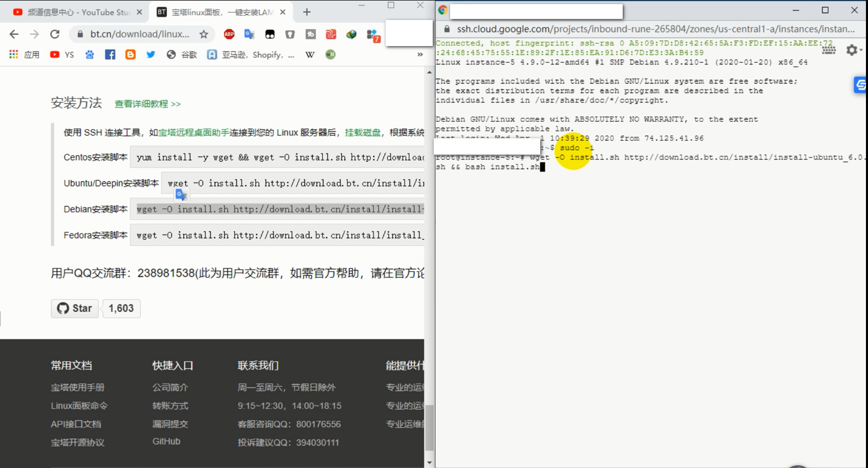
Task: Open the gray shield extension
Action: click(x=290, y=34)
